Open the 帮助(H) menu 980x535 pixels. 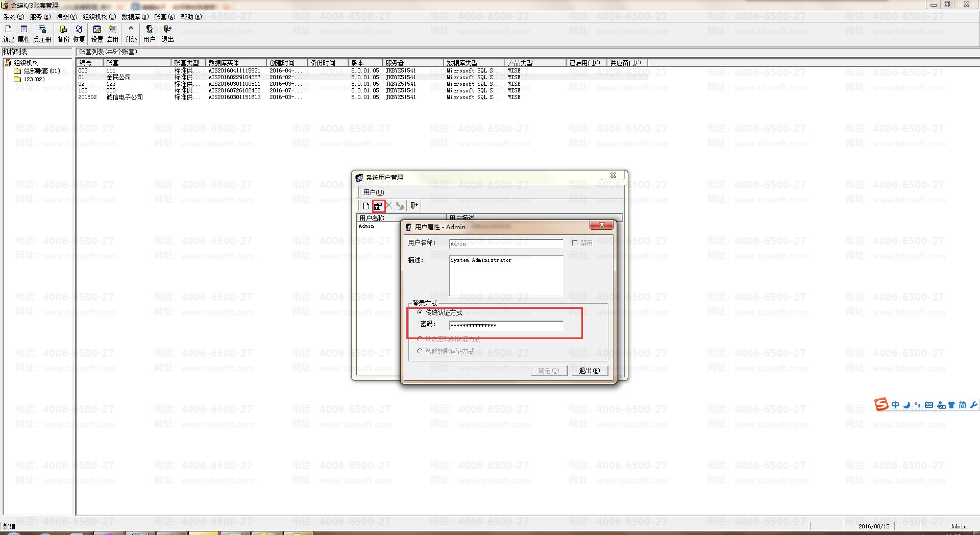pyautogui.click(x=191, y=17)
